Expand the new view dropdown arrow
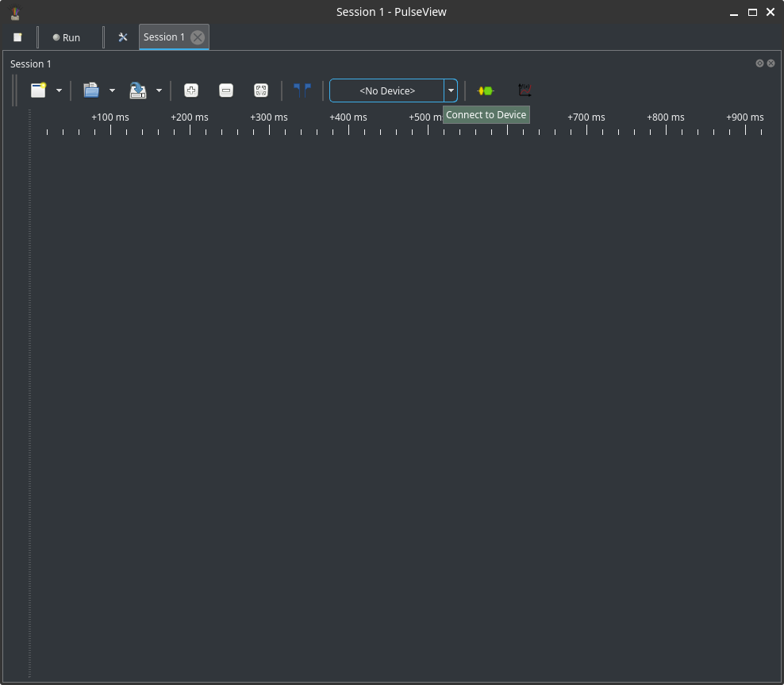 [59, 90]
